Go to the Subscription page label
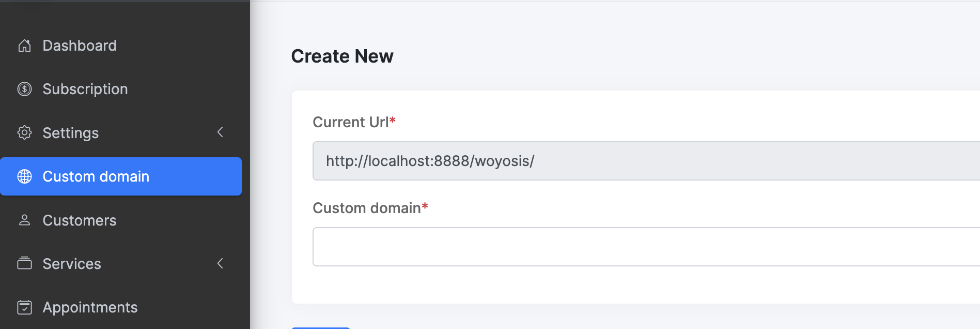 click(85, 89)
